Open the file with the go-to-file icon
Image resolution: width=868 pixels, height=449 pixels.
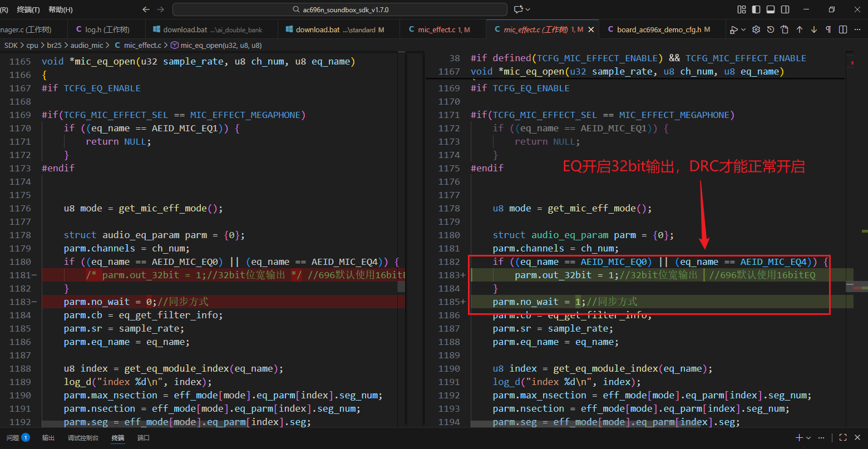(785, 29)
